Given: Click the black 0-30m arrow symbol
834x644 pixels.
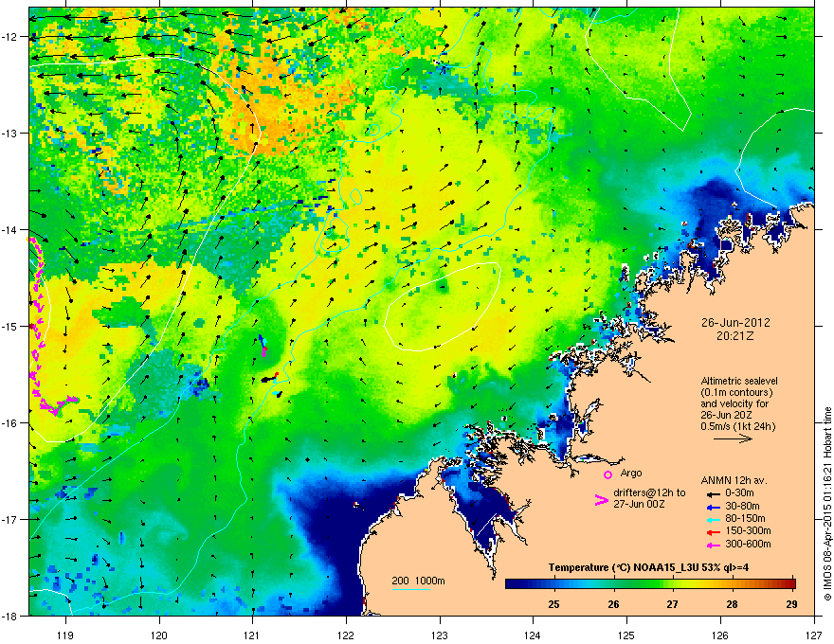Looking at the screenshot, I should (713, 493).
